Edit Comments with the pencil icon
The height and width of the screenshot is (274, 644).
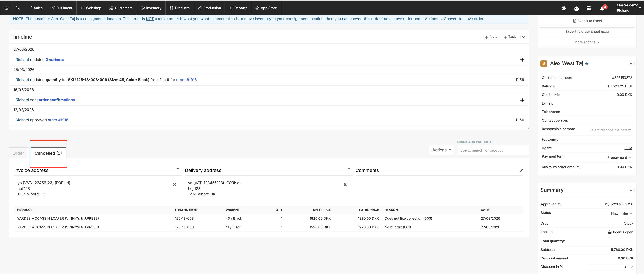[x=521, y=170]
